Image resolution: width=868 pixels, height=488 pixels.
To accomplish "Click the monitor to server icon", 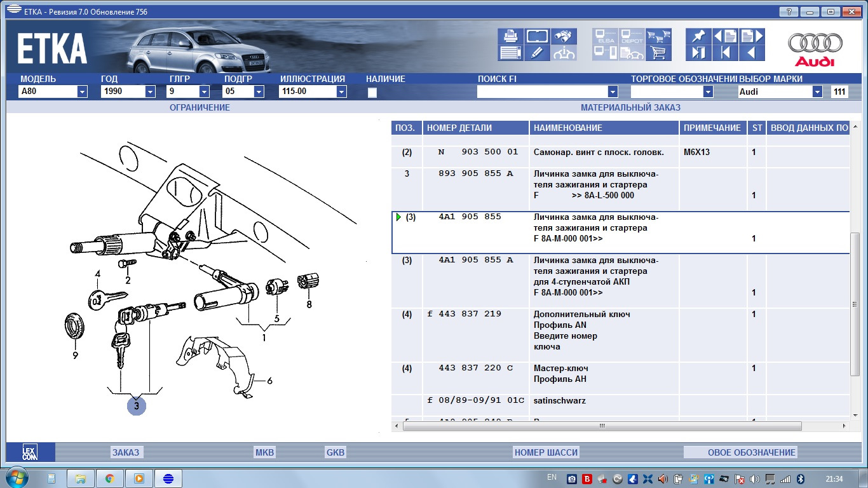I will point(605,53).
